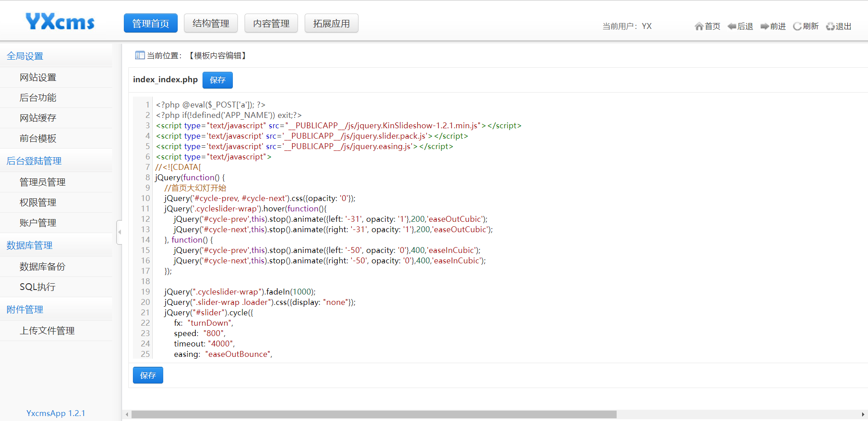Click the fadeIn(1000) code line
The image size is (868, 421).
(x=240, y=292)
